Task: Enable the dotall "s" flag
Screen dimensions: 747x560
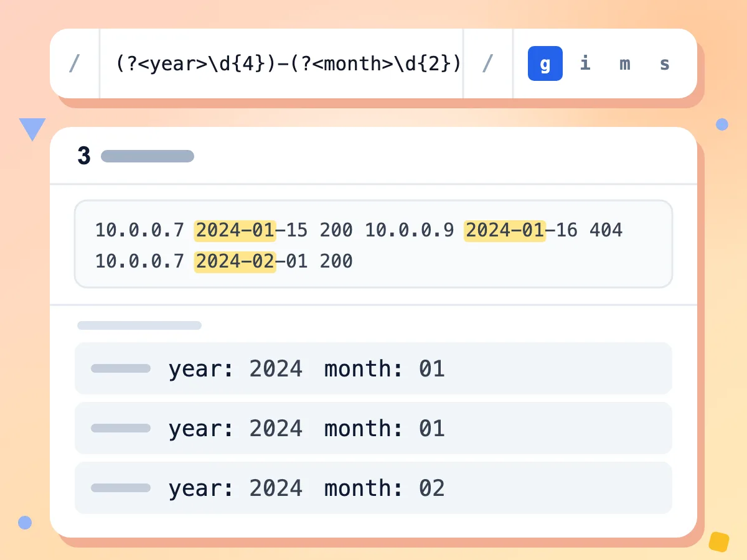Action: (665, 63)
